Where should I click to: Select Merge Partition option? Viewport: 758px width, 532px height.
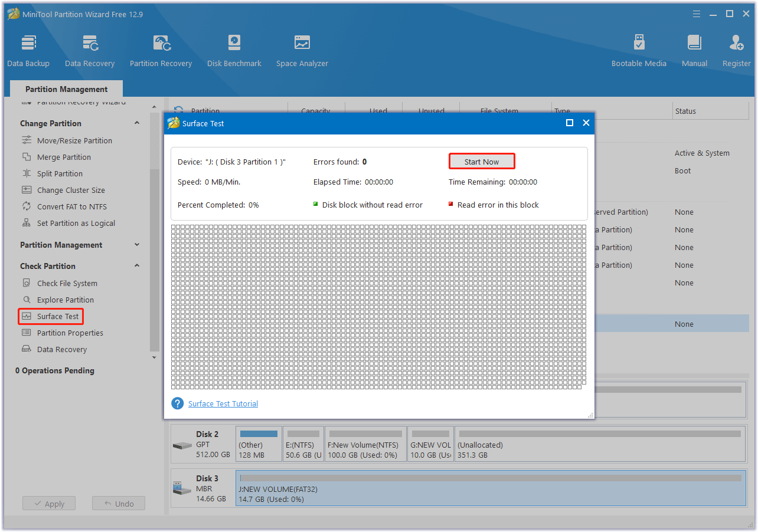click(64, 157)
